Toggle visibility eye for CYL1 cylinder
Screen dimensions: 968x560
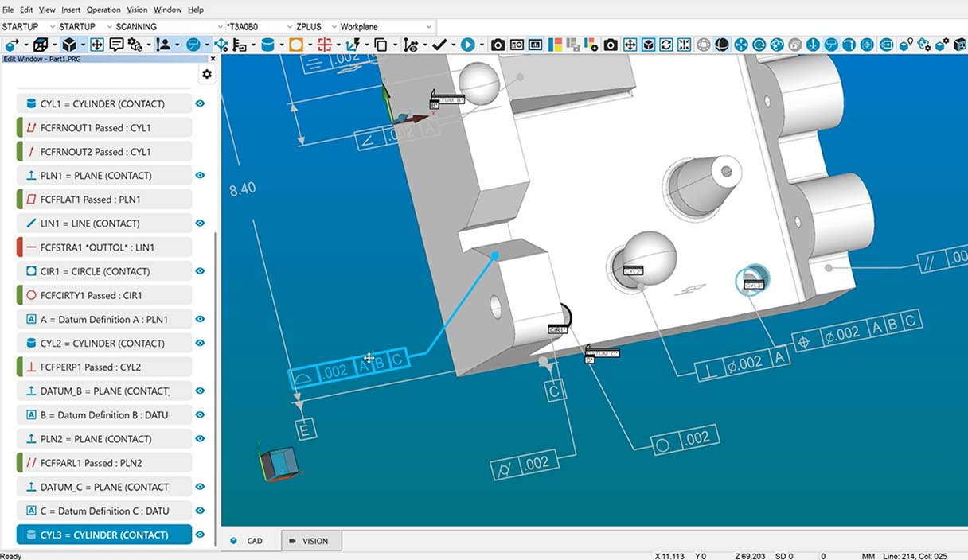(x=201, y=103)
